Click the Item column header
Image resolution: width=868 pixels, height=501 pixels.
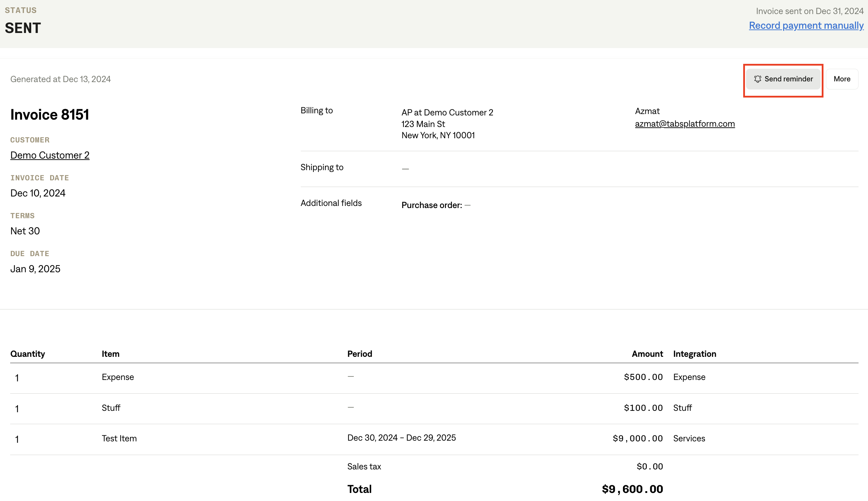(110, 354)
